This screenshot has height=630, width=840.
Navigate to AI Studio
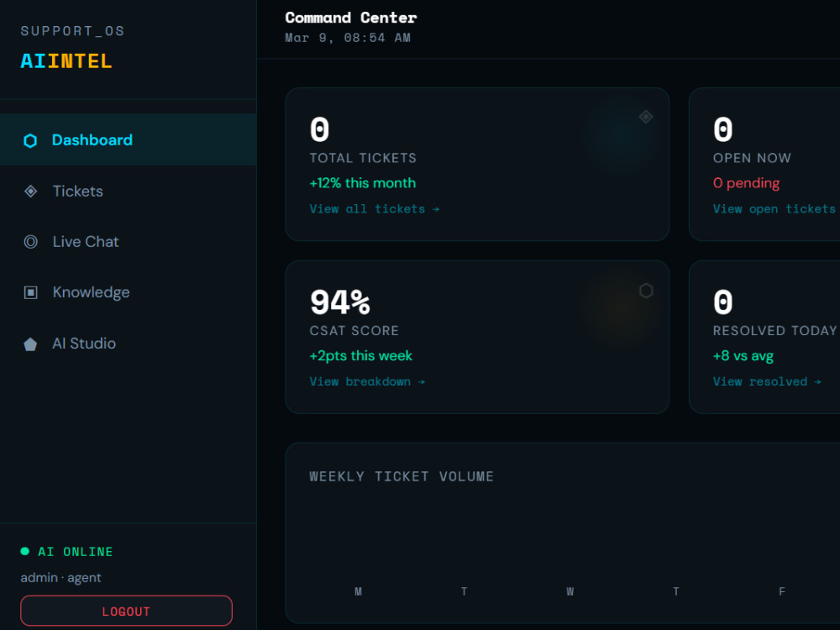[129, 344]
